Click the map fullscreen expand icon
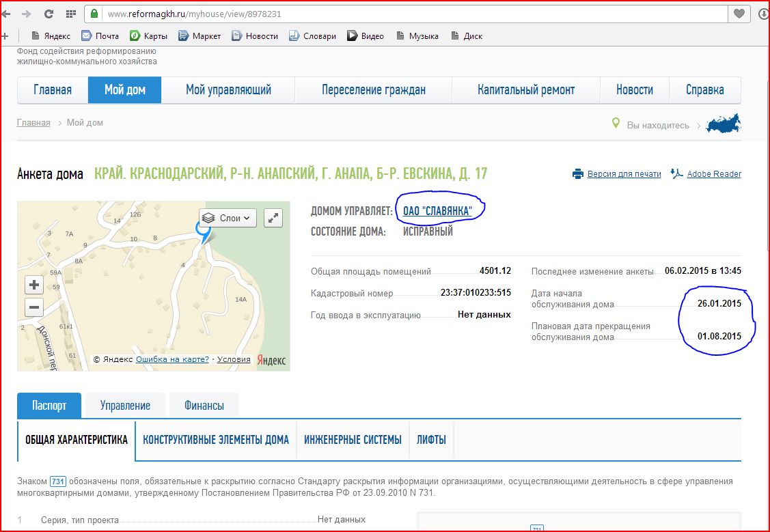This screenshot has height=532, width=770. click(x=273, y=218)
